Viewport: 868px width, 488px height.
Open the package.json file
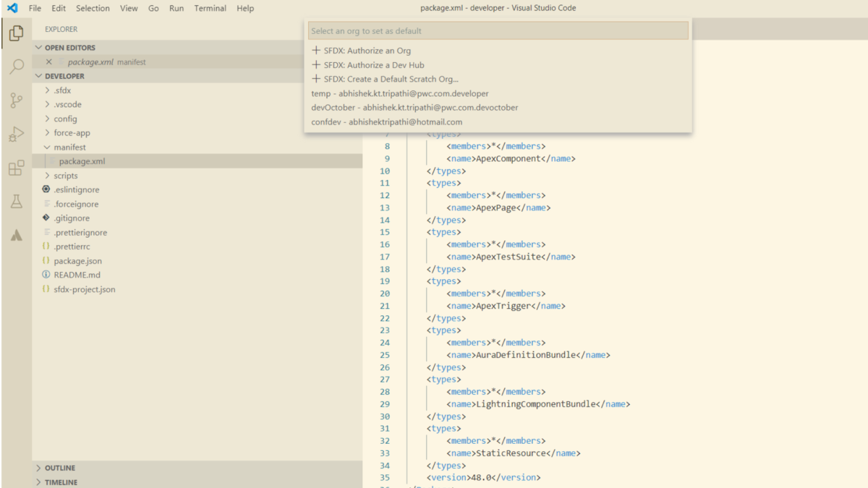coord(197,260)
